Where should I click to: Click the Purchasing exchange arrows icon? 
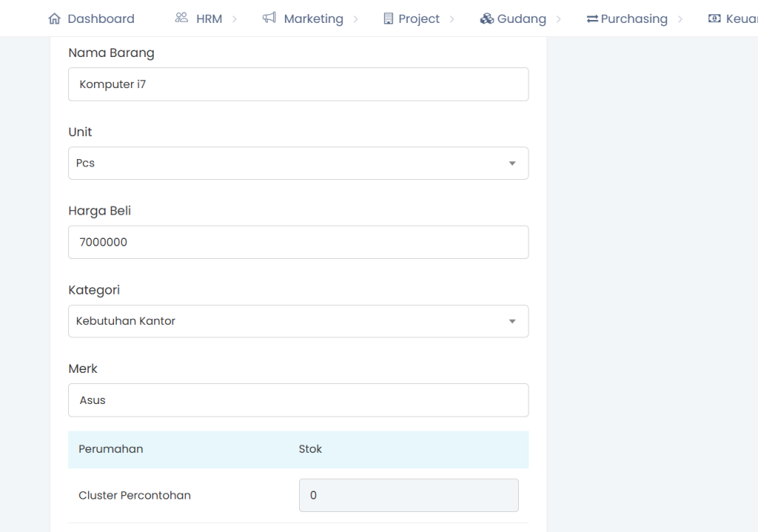click(592, 18)
